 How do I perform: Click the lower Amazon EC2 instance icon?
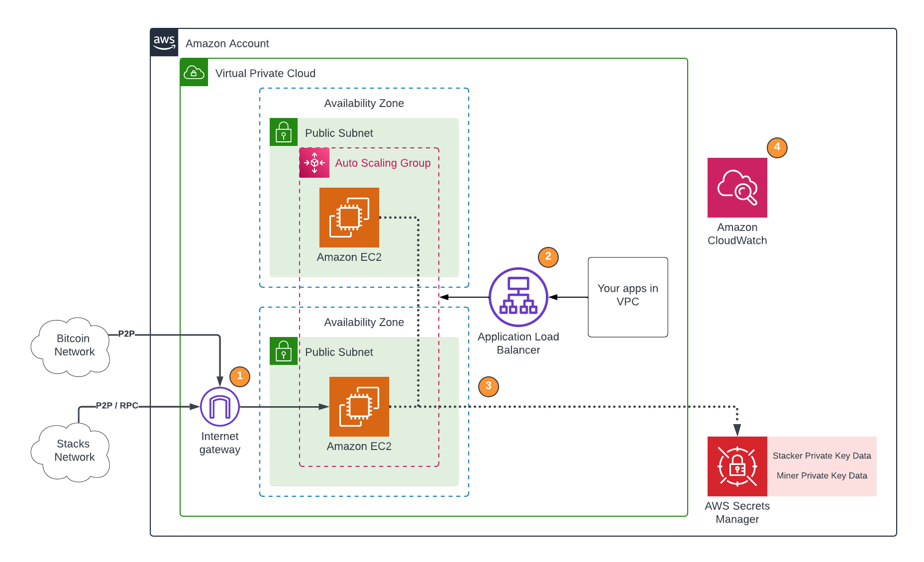[x=358, y=407]
